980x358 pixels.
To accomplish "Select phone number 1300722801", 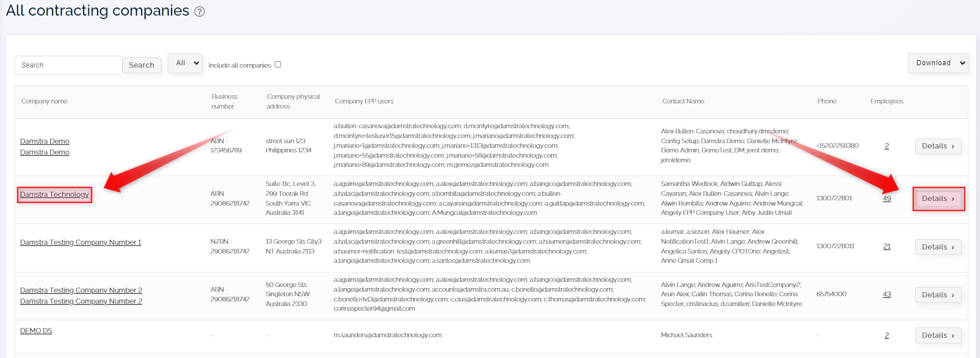I will pyautogui.click(x=834, y=198).
